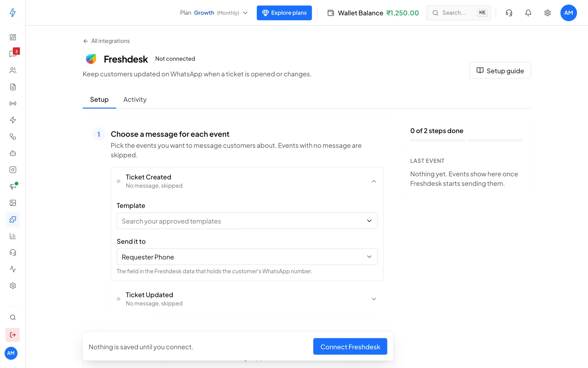The width and height of the screenshot is (588, 368).
Task: Expand the Ticket Updated event section
Action: pyautogui.click(x=247, y=299)
